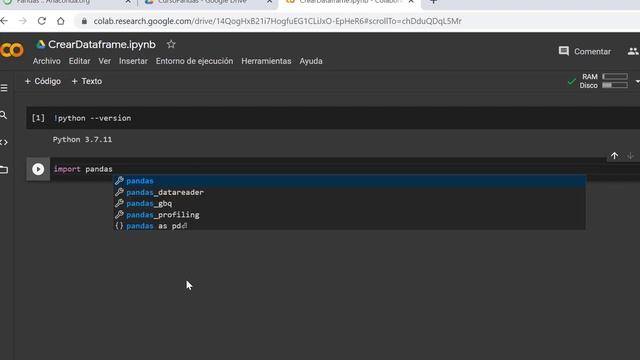Move cell up with arrow icon
The image size is (640, 360).
[614, 156]
